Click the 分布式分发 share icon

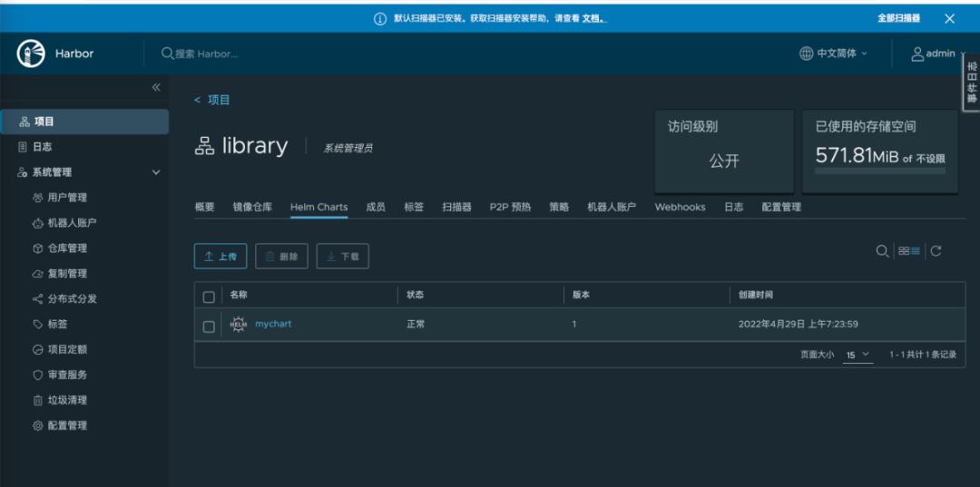pyautogui.click(x=37, y=299)
